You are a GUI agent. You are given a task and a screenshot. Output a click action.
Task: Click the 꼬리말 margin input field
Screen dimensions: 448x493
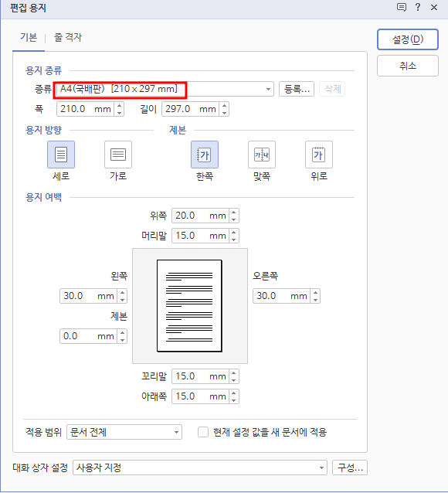200,376
